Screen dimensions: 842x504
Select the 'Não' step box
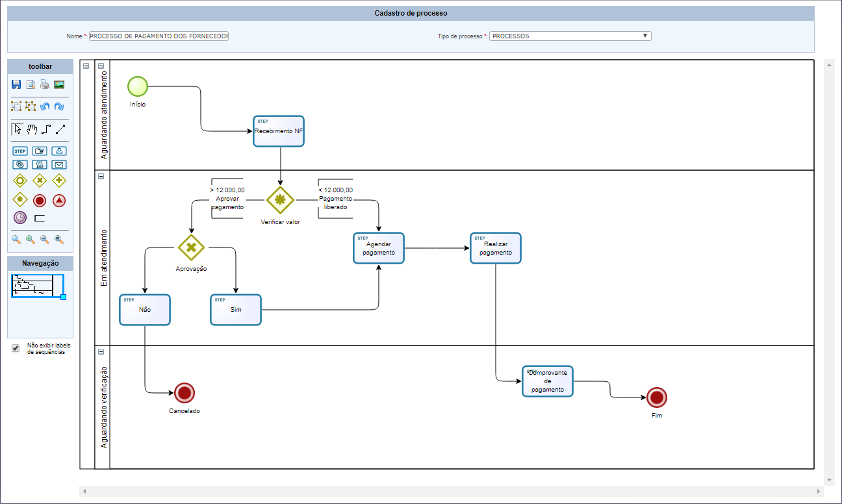[145, 310]
